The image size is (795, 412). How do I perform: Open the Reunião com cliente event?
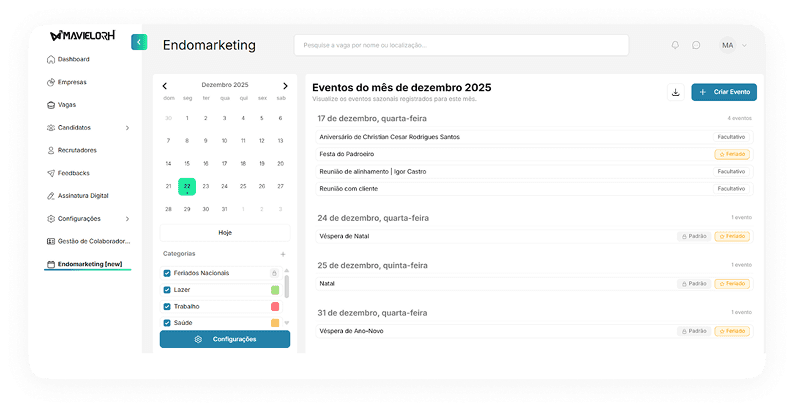click(x=534, y=189)
